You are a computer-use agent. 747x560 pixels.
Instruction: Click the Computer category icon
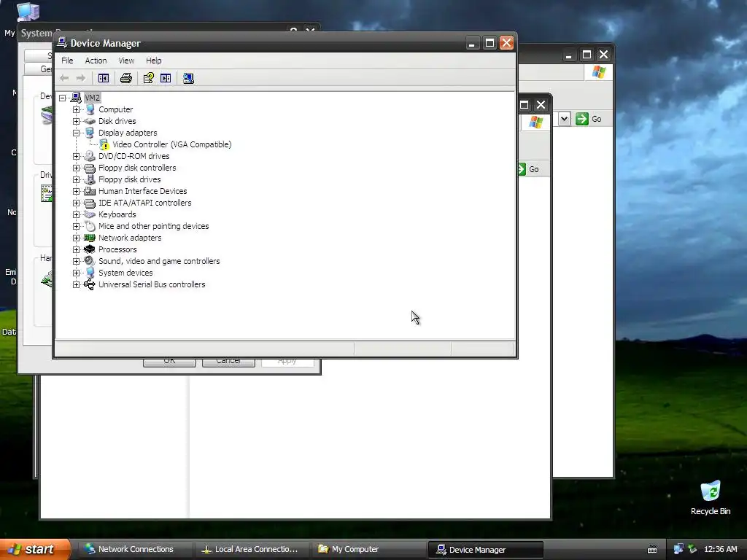coord(90,109)
